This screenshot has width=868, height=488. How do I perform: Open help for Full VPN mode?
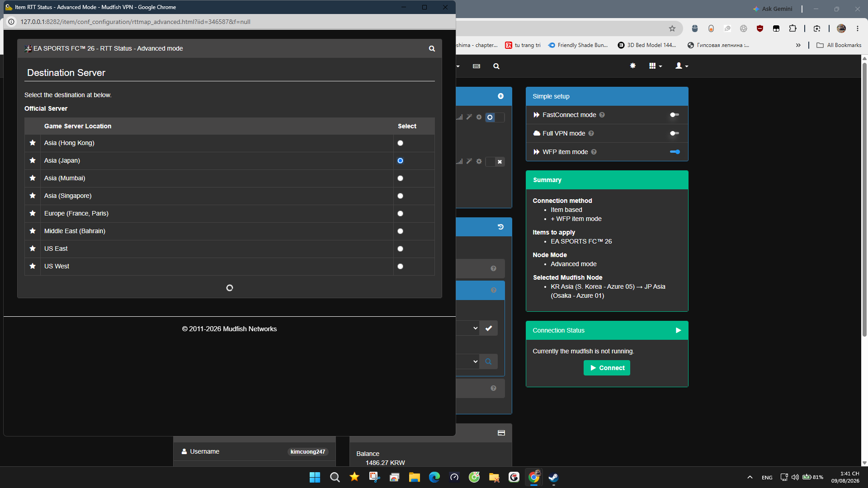pos(591,133)
